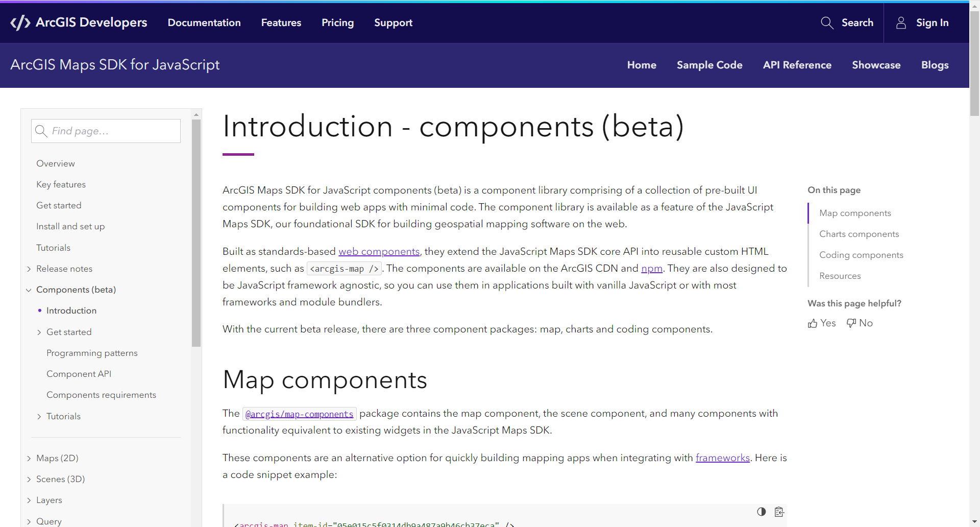Click the thumbs-up icon under page feedback
This screenshot has width=980, height=527.
click(x=813, y=323)
